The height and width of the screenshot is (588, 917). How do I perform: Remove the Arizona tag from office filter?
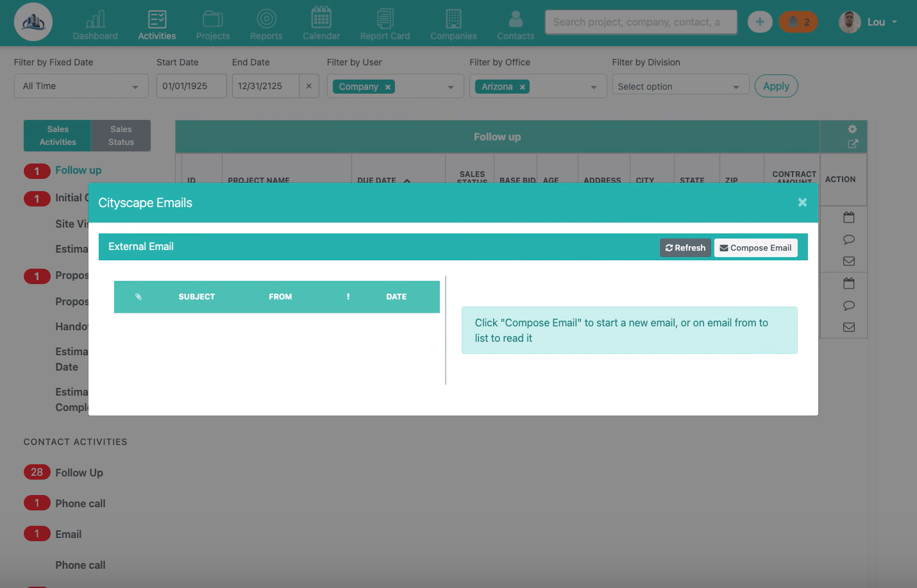[x=523, y=87]
